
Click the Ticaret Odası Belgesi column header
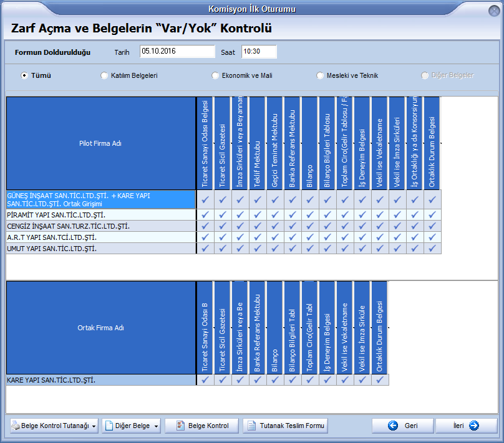pos(205,143)
